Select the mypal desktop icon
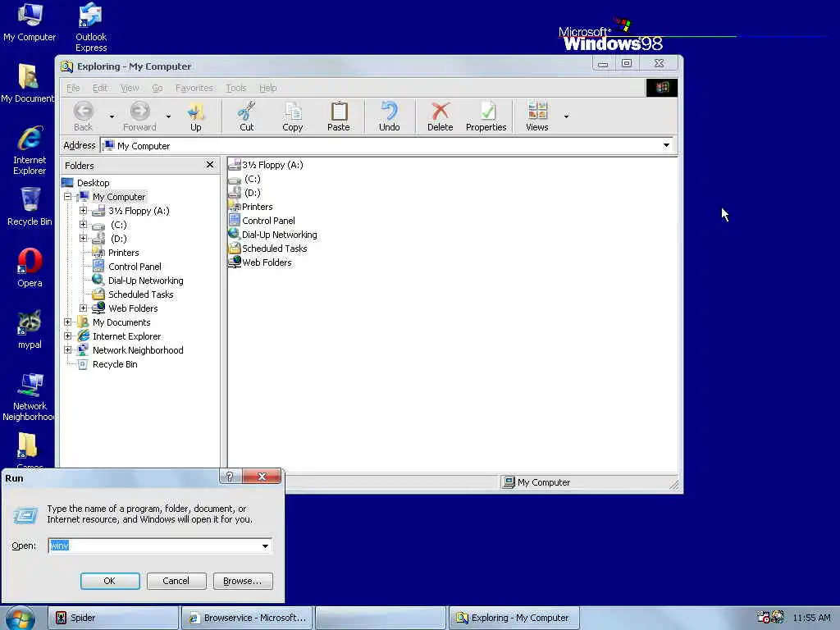Screen dimensions: 840x630 [x=30, y=331]
